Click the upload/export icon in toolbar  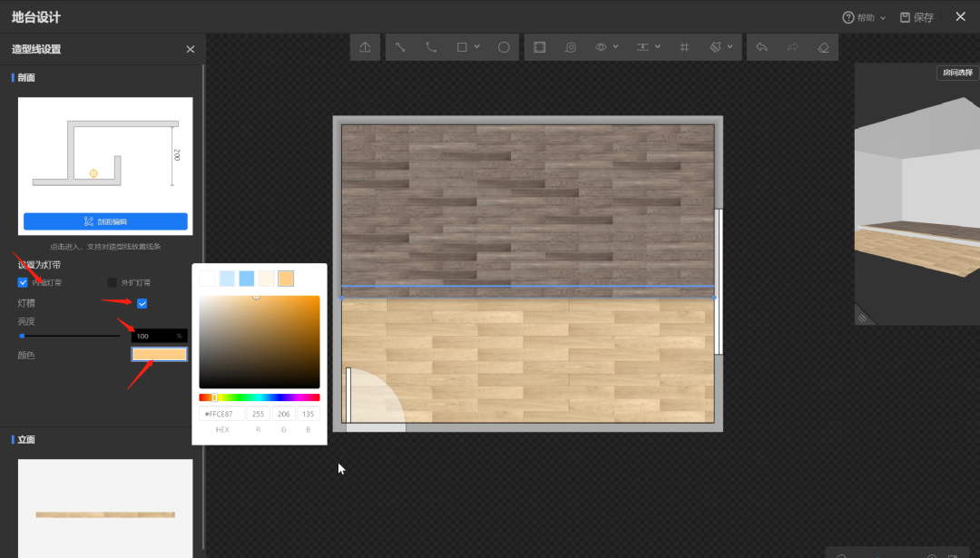click(365, 47)
